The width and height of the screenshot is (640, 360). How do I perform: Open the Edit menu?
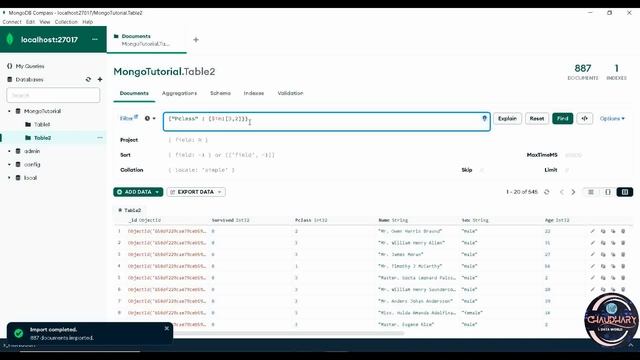click(x=31, y=22)
